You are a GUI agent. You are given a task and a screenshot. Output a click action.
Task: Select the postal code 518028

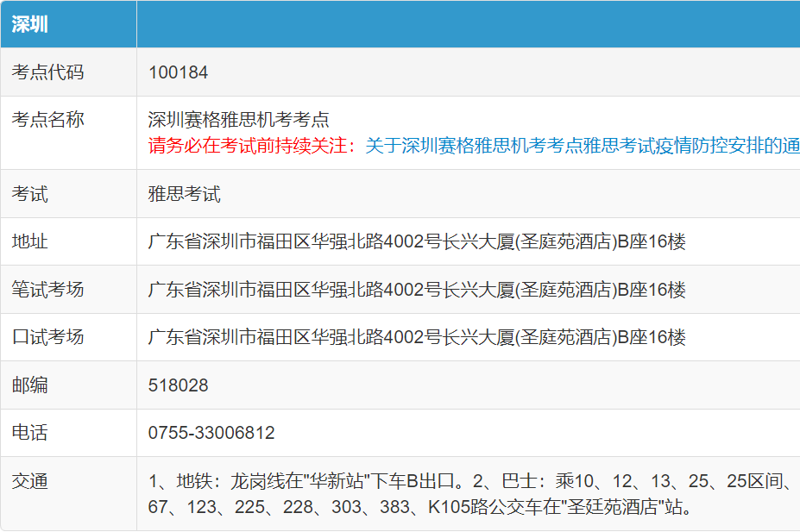(x=178, y=385)
